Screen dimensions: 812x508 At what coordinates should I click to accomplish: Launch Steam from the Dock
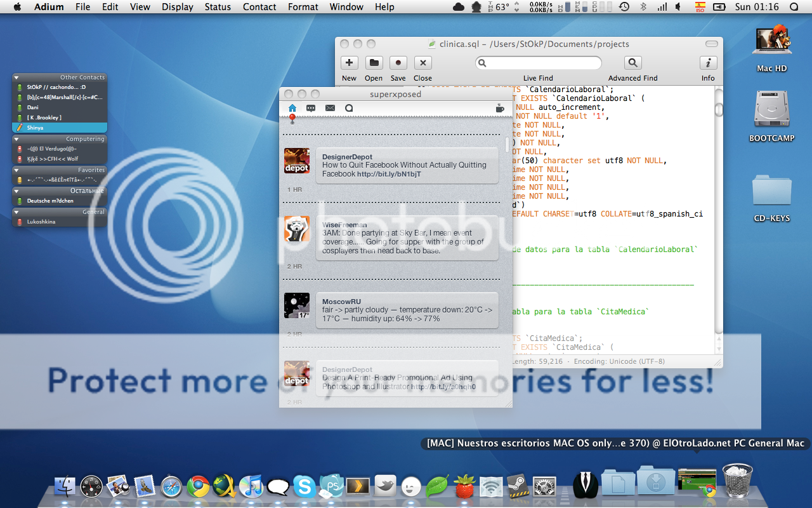coord(517,486)
